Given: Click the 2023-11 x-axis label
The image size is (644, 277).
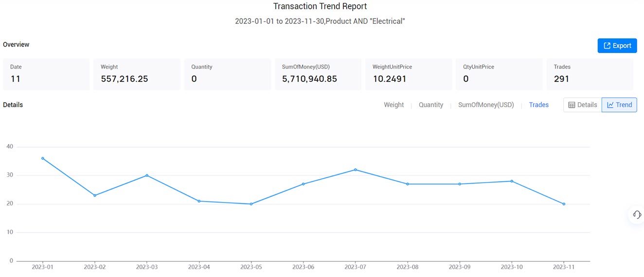Looking at the screenshot, I should pyautogui.click(x=564, y=267).
